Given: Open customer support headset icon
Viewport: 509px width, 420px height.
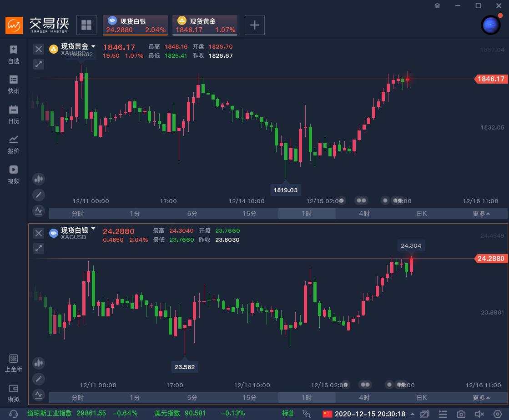Looking at the screenshot, I should pos(13,414).
